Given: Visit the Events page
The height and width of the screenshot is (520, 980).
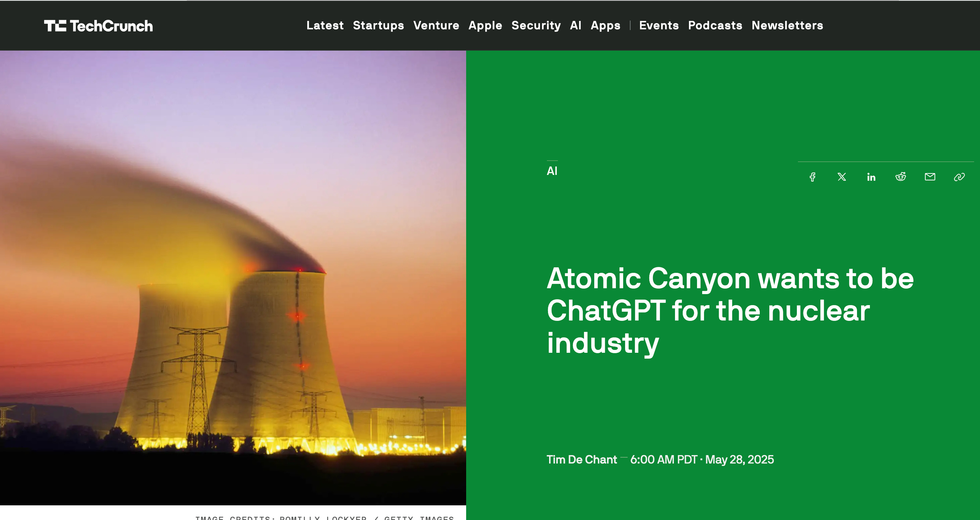Looking at the screenshot, I should (x=658, y=25).
